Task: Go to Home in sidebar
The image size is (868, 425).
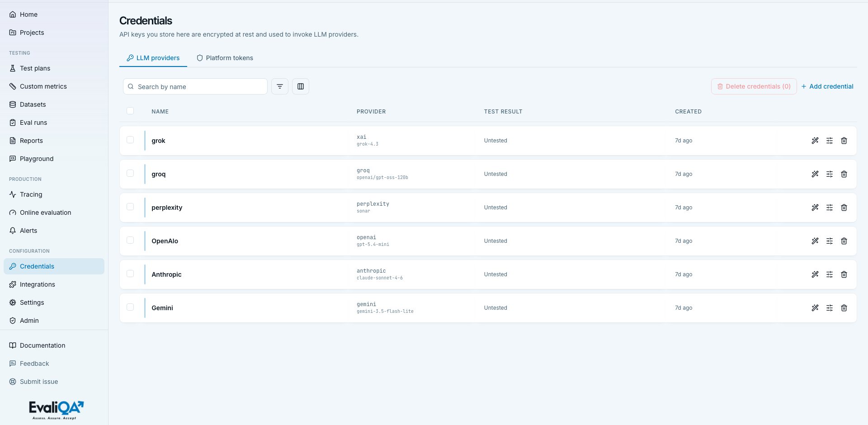Action: coord(54,14)
